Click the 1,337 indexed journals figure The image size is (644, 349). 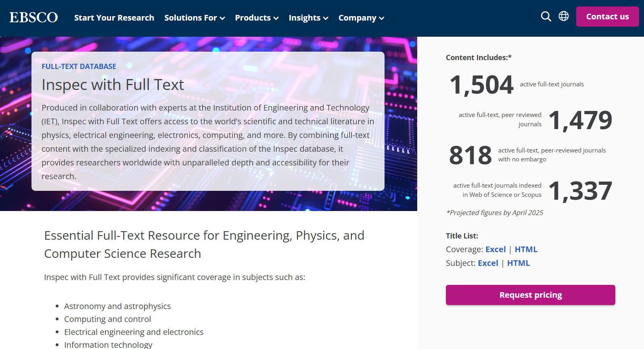(x=581, y=190)
